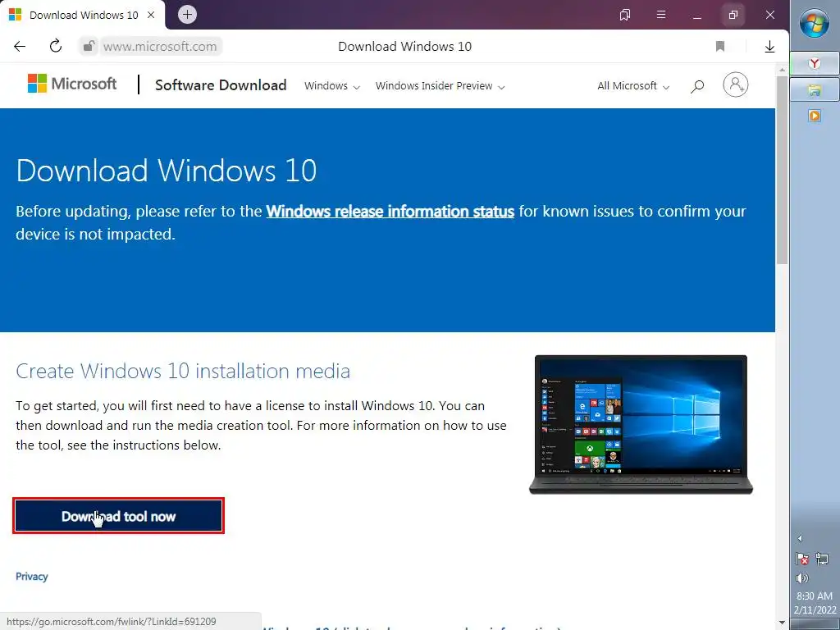This screenshot has width=840, height=630.
Task: Click the Windows Start orb
Action: coord(815,24)
